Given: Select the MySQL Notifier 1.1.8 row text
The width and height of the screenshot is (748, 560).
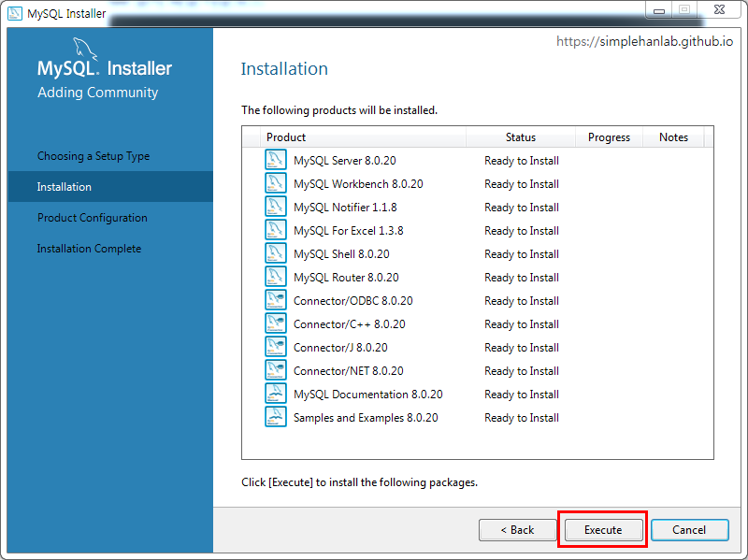Looking at the screenshot, I should (x=345, y=208).
